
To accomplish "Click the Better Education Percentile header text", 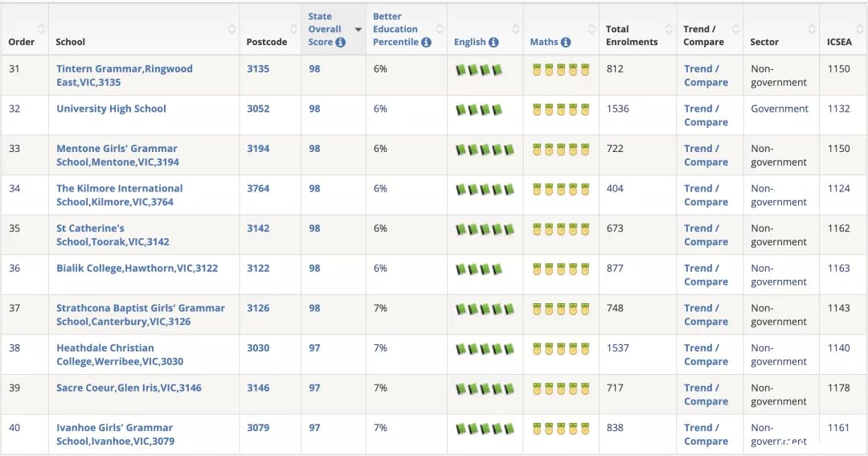I will click(x=395, y=29).
